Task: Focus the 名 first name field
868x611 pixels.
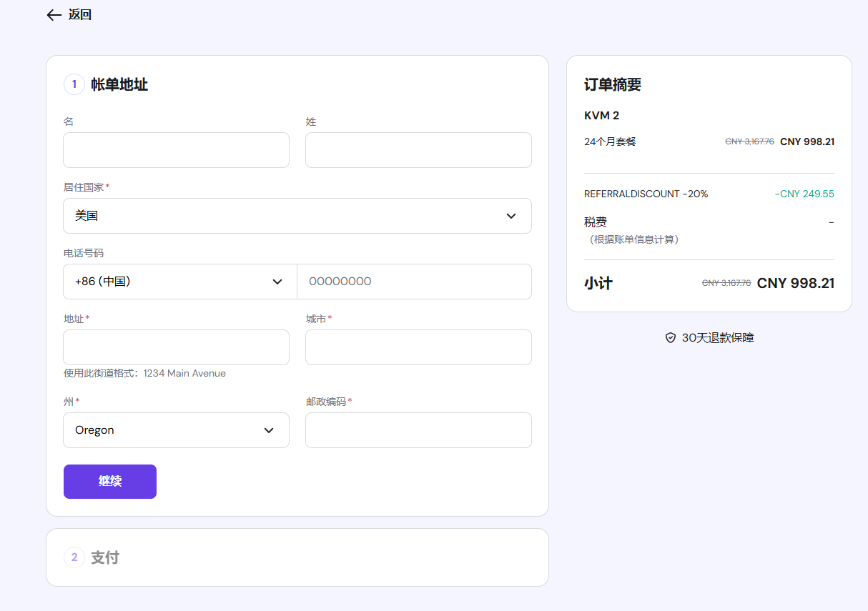Action: tap(176, 150)
